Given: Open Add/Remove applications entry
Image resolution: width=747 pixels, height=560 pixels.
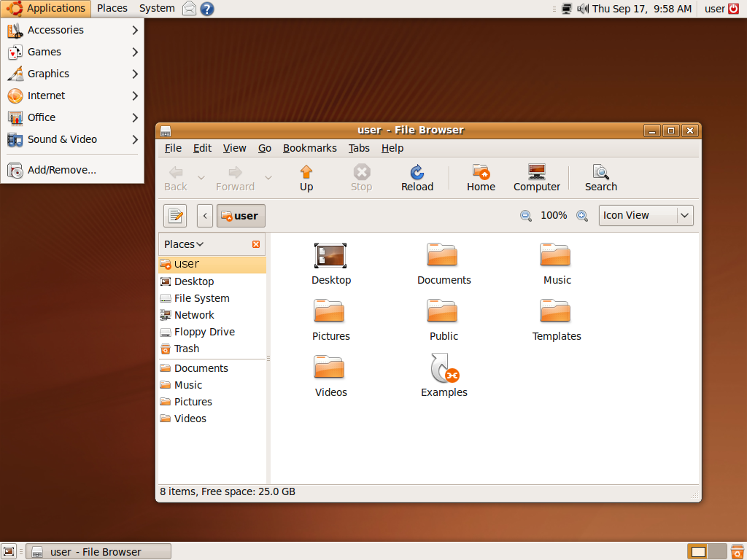Looking at the screenshot, I should point(72,170).
